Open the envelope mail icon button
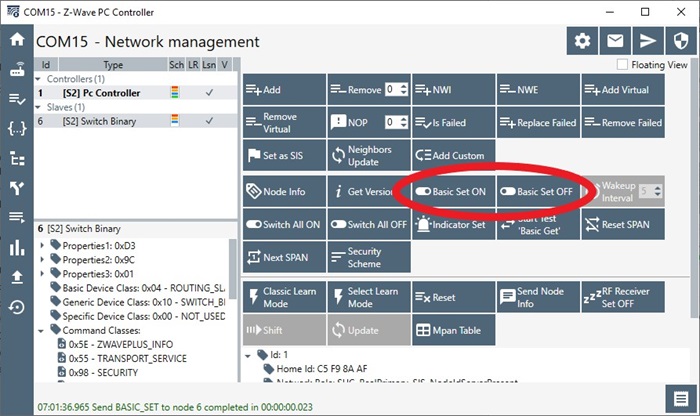Screen dimensions: 700x416 [x=615, y=41]
